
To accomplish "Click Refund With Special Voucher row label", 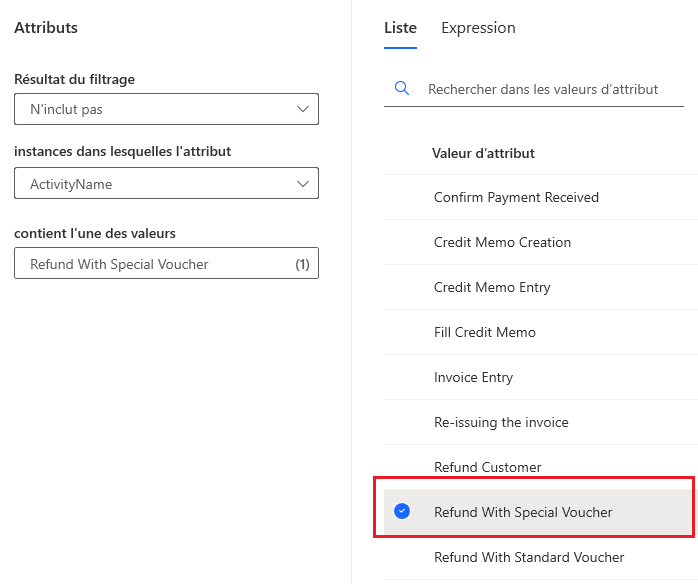I will 523,512.
